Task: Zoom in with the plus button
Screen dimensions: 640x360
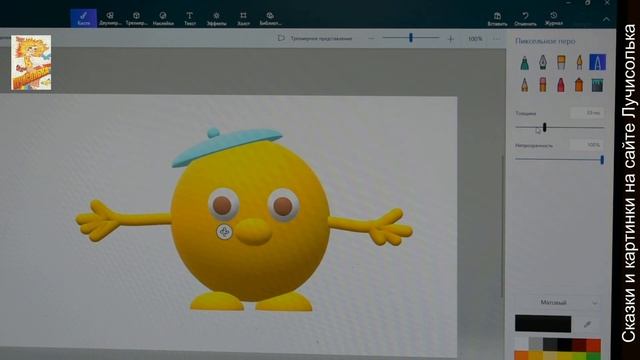Action: tap(451, 39)
